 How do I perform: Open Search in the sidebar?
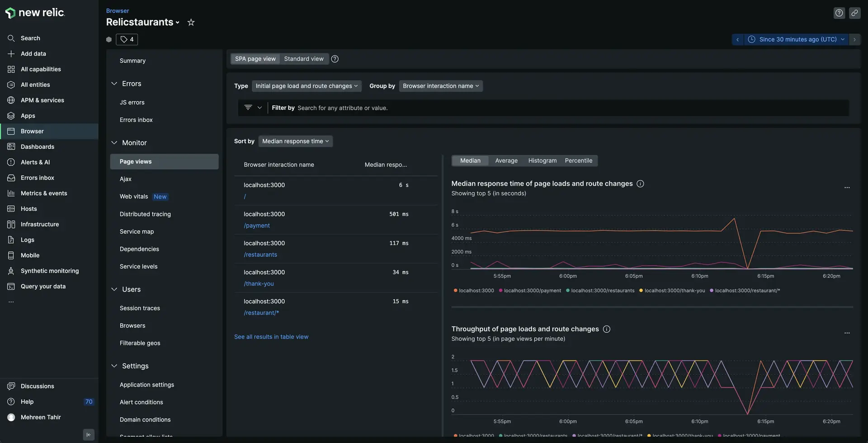[x=30, y=38]
